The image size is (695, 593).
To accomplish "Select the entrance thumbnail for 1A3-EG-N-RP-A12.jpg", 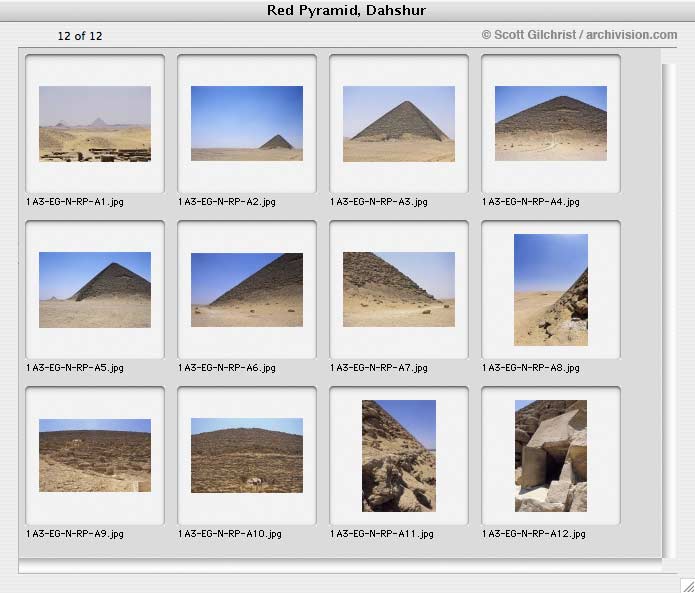I will coord(551,456).
